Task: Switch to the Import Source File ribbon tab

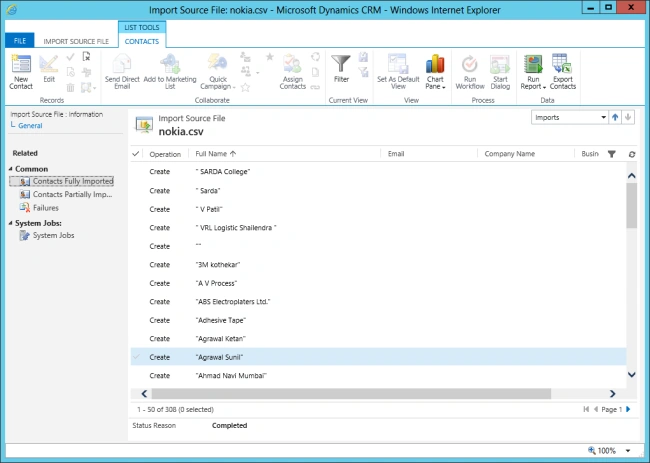Action: click(76, 41)
